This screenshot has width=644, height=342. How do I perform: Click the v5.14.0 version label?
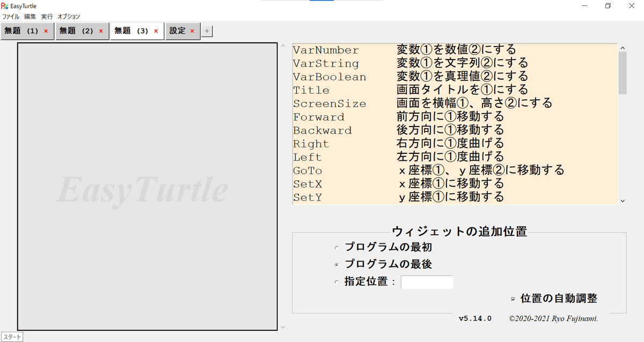click(x=475, y=318)
